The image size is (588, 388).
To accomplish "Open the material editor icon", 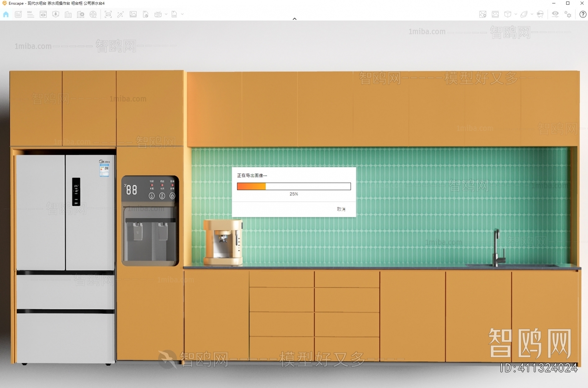I will click(495, 15).
